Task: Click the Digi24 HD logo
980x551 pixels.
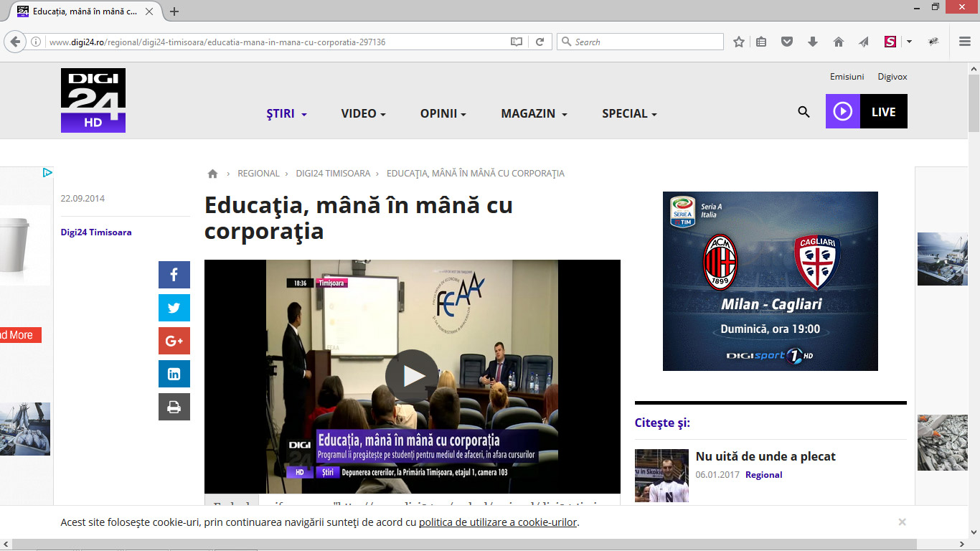Action: [93, 100]
